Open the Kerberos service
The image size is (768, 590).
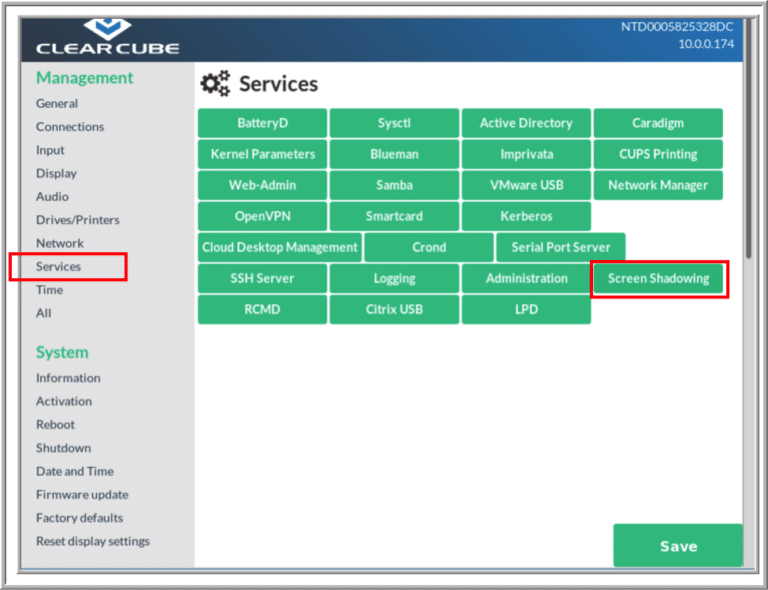click(x=526, y=216)
